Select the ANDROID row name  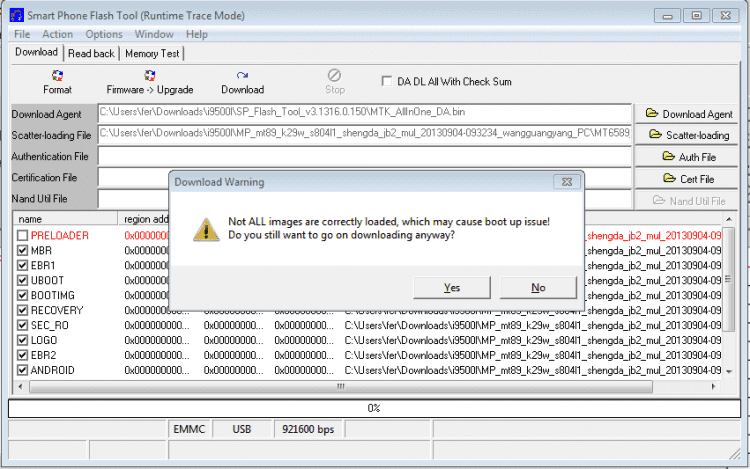53,370
